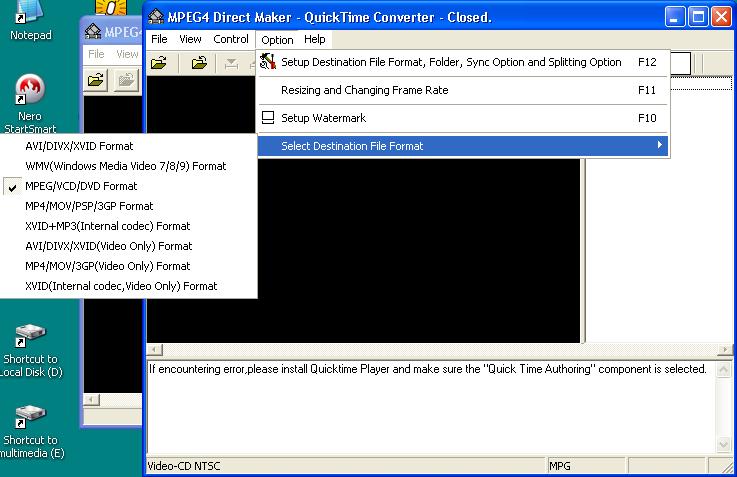This screenshot has width=737, height=477.
Task: Click the leftmost open-folder icon in QuickTime Converter toolbar
Action: pos(159,63)
